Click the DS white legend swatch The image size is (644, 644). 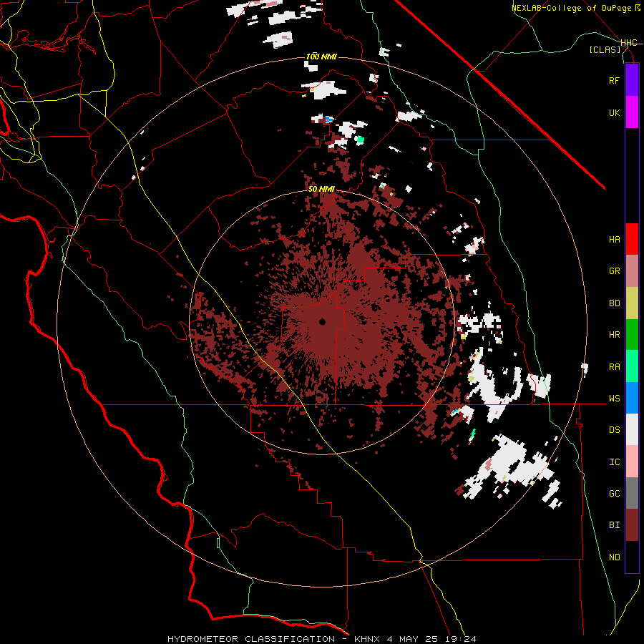point(632,429)
